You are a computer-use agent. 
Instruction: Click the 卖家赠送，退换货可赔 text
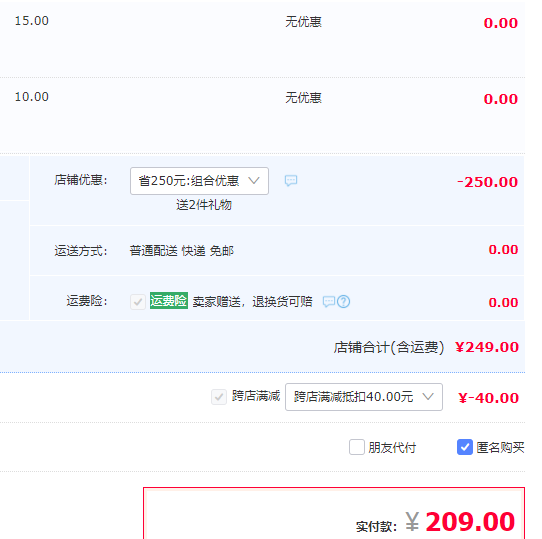252,302
